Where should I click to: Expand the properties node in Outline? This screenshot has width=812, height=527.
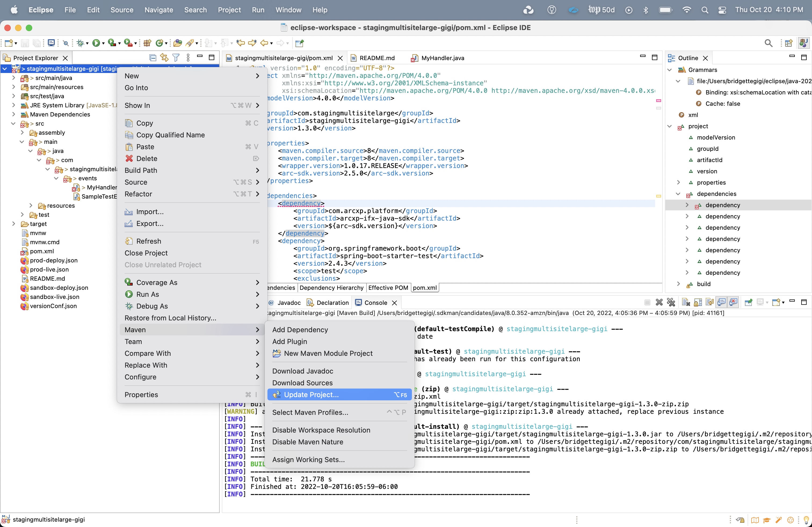(678, 182)
